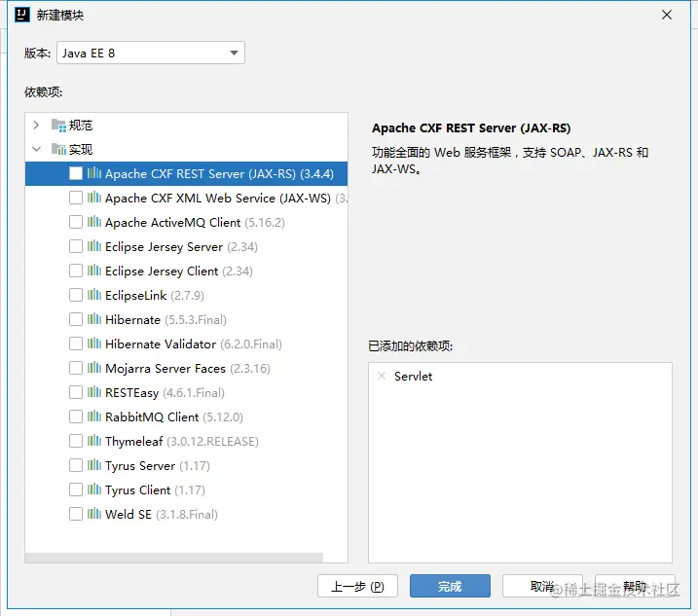Click library icon beside Eclipse Jersey Server
Image resolution: width=698 pixels, height=616 pixels.
coord(93,246)
